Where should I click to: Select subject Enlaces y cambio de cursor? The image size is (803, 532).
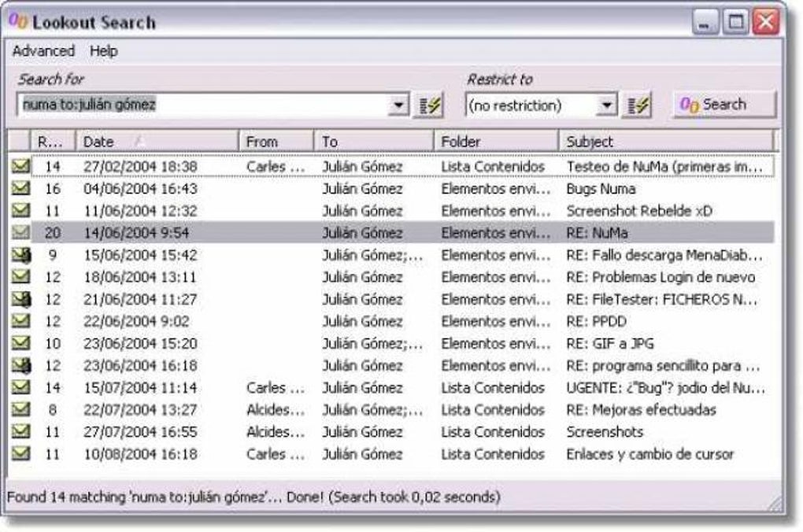(649, 453)
